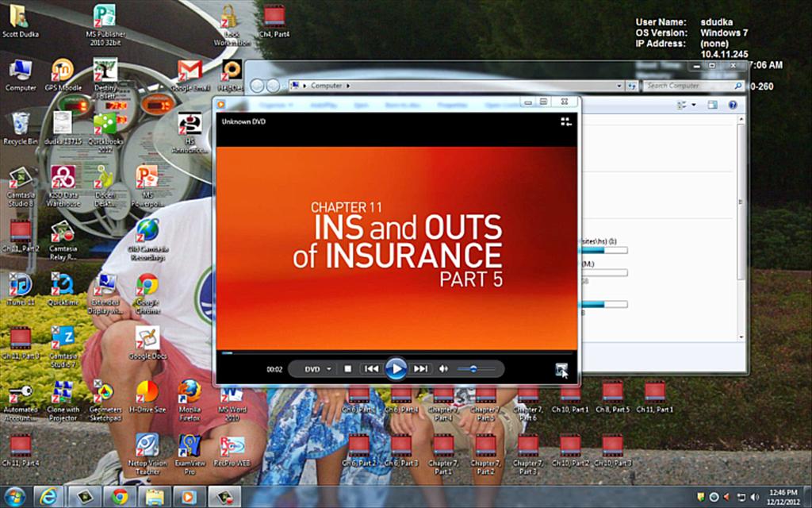Open the Windows Start menu

[14, 497]
